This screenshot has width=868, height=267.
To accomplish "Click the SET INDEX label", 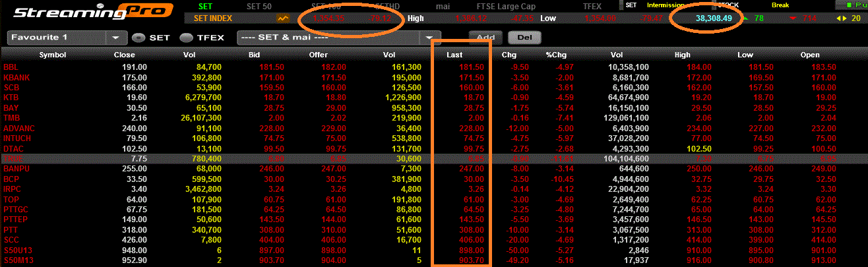I will click(212, 19).
